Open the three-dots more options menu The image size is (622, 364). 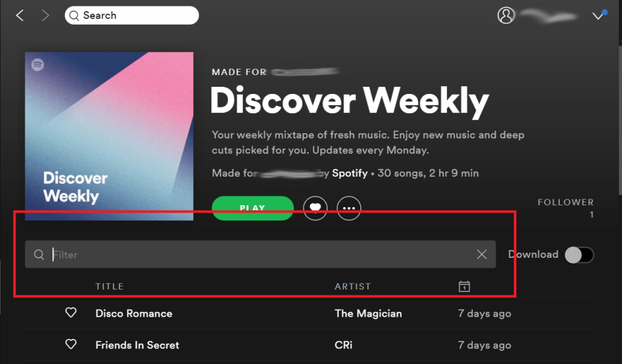tap(349, 208)
